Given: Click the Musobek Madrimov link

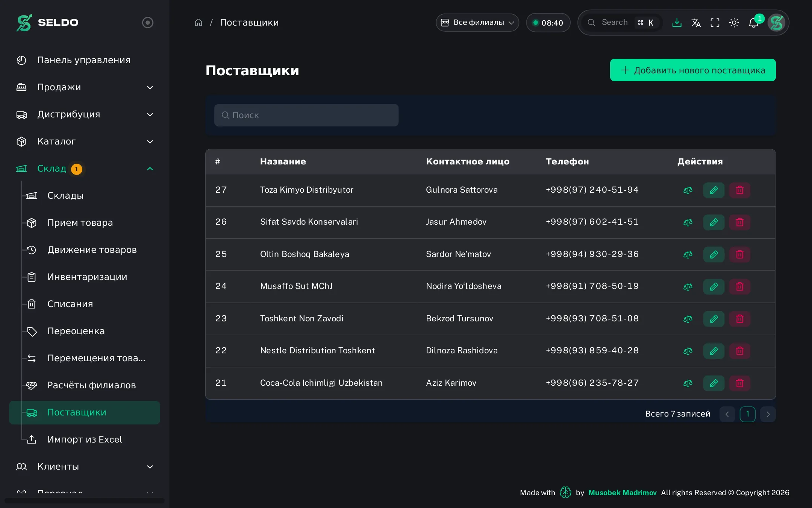Looking at the screenshot, I should click(622, 493).
